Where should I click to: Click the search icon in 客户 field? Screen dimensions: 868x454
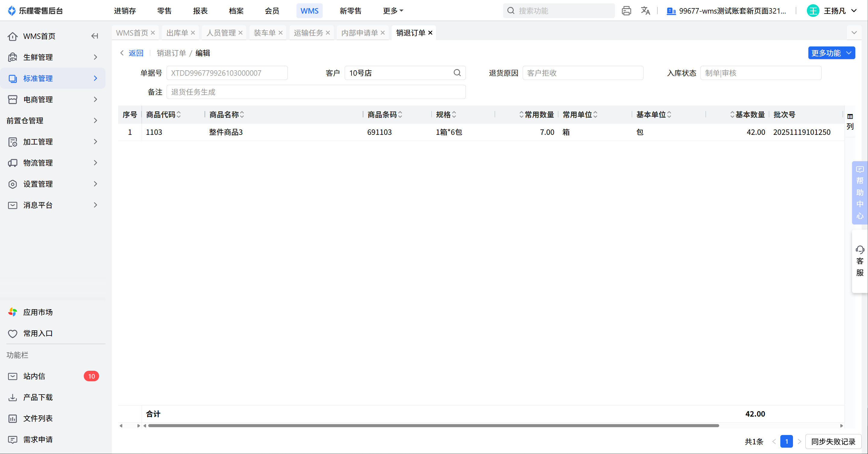click(457, 73)
